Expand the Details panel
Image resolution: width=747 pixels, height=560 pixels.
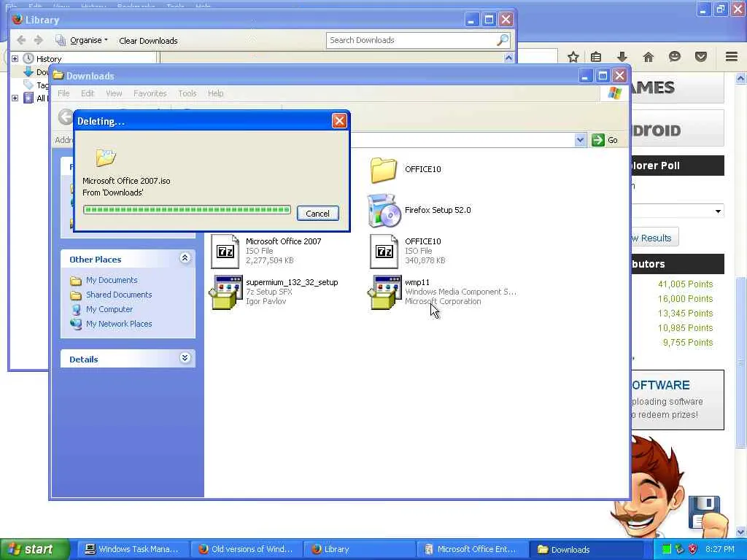pos(185,358)
